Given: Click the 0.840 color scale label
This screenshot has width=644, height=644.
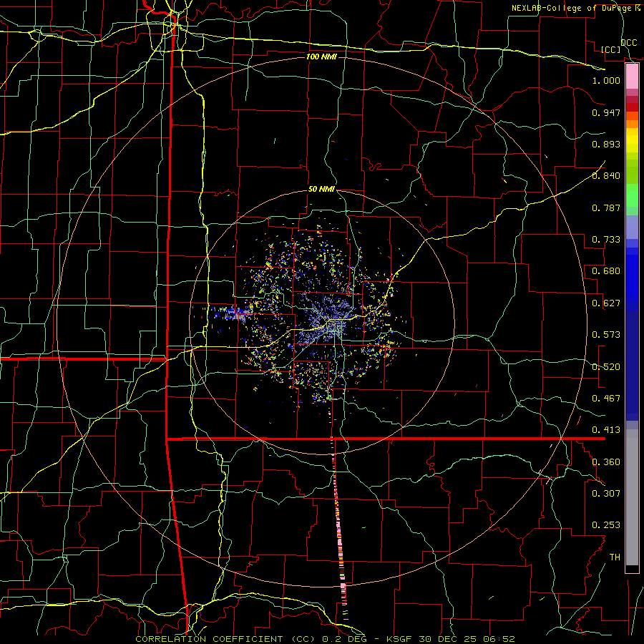Looking at the screenshot, I should pyautogui.click(x=606, y=176).
